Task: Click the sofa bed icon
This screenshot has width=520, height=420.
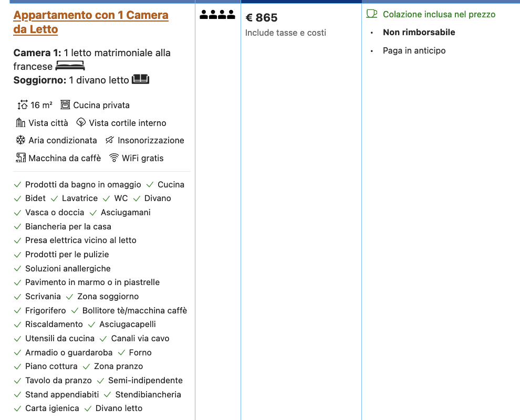Action: (x=140, y=80)
